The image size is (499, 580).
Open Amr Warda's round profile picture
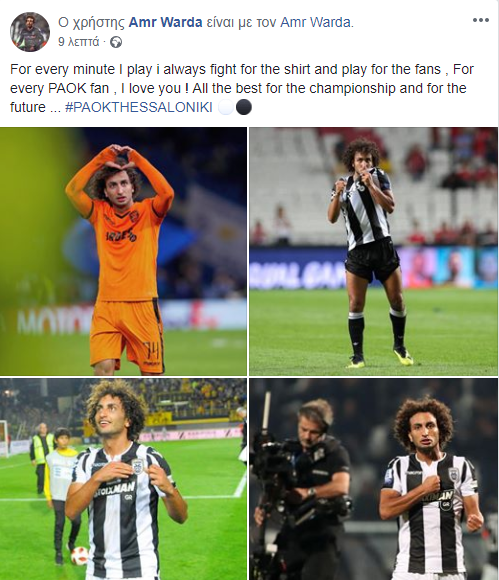(30, 32)
